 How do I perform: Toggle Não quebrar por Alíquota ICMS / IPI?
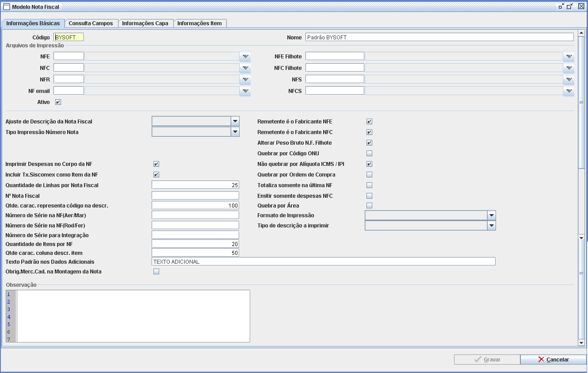click(x=370, y=164)
